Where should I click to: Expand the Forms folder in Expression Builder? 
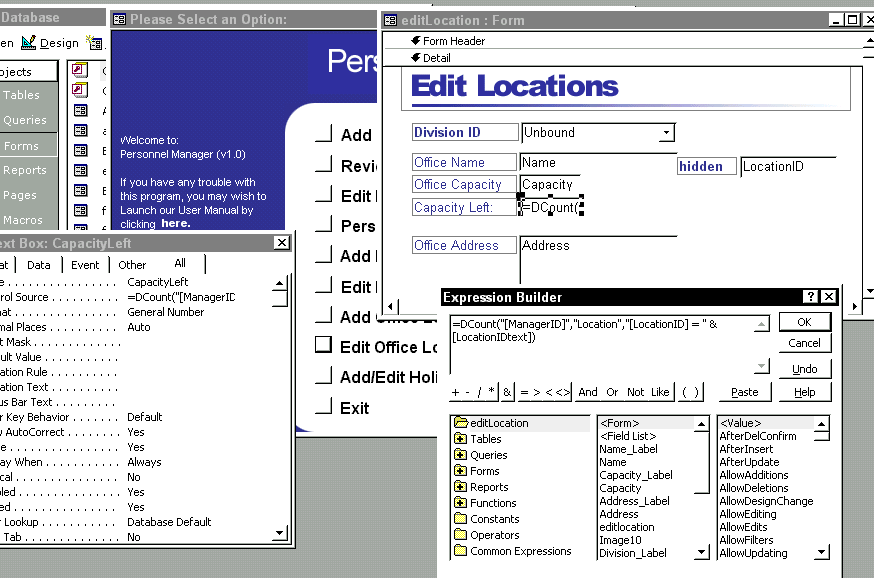[x=460, y=471]
